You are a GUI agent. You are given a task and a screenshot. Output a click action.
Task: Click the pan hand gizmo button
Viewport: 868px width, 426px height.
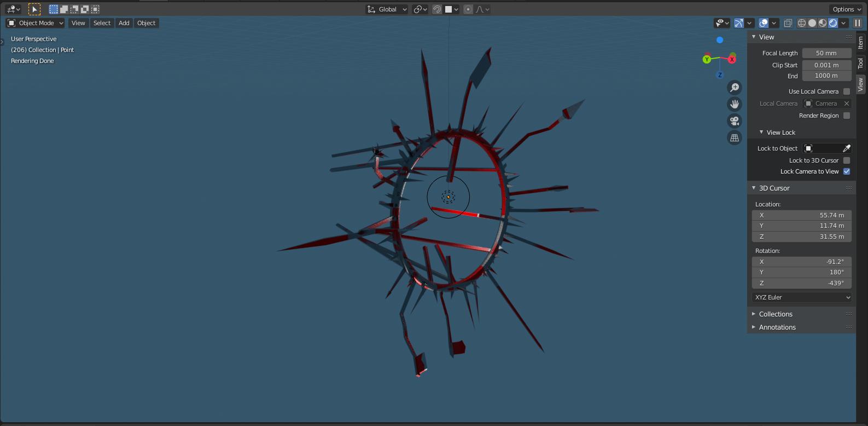point(735,104)
